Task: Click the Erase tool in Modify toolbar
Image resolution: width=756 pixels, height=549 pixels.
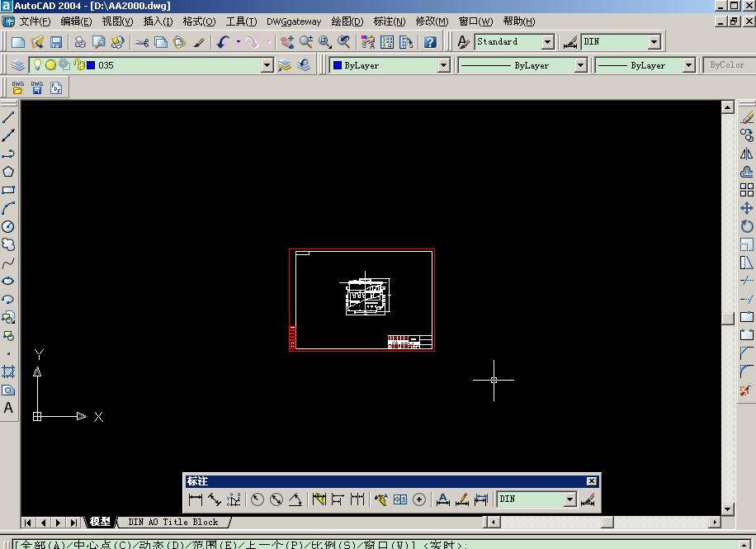Action: [747, 117]
